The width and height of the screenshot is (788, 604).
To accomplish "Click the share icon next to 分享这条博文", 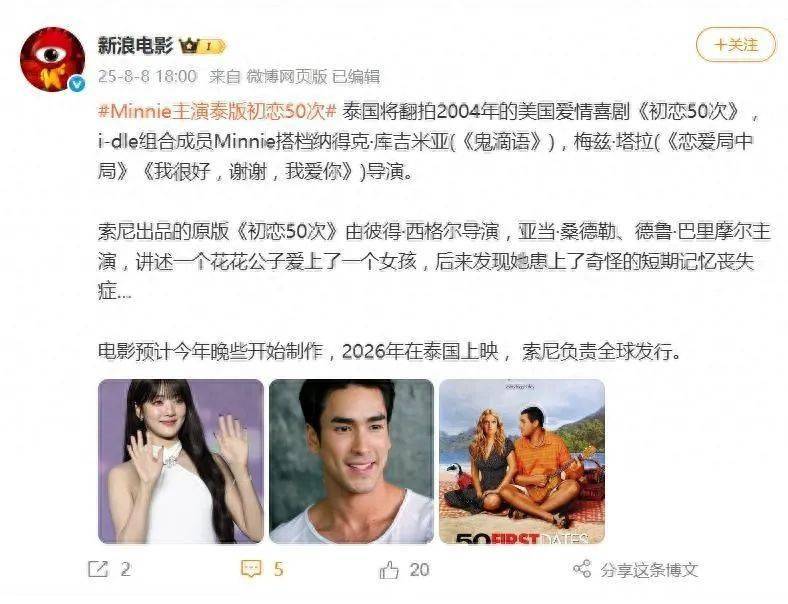I will [x=582, y=569].
